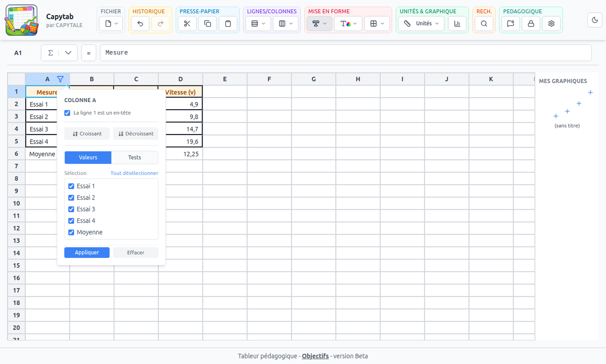Open pedagogical annotation icon

(x=510, y=24)
